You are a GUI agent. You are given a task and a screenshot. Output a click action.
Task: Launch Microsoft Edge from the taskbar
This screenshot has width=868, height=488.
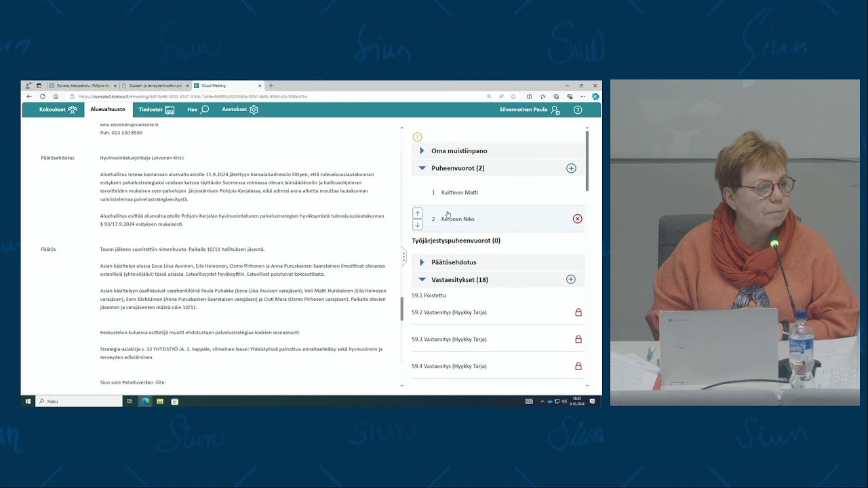pyautogui.click(x=145, y=401)
